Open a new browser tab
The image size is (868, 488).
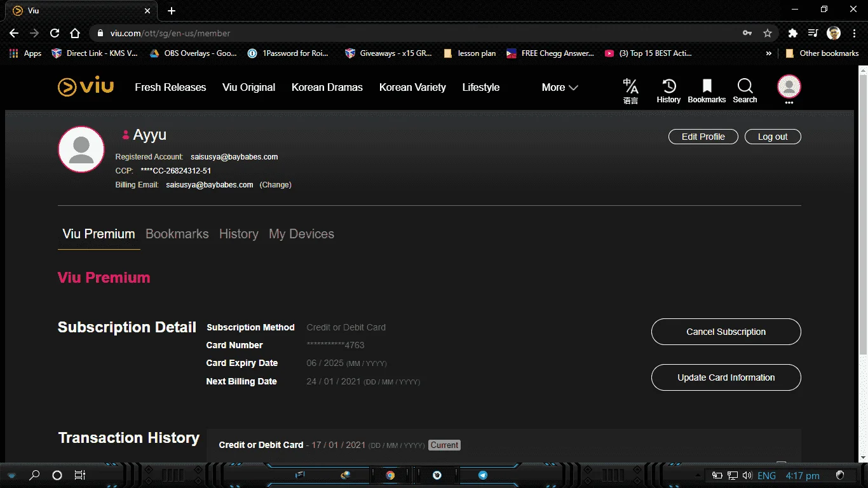pyautogui.click(x=172, y=11)
